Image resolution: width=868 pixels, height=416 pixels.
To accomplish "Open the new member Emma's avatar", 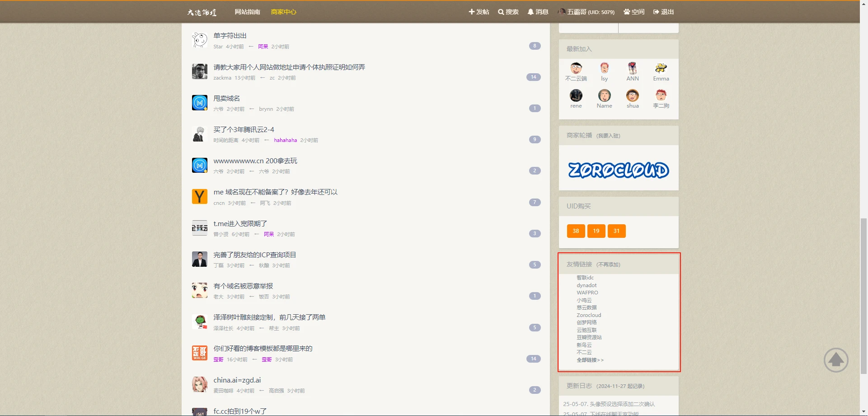I will pyautogui.click(x=661, y=68).
